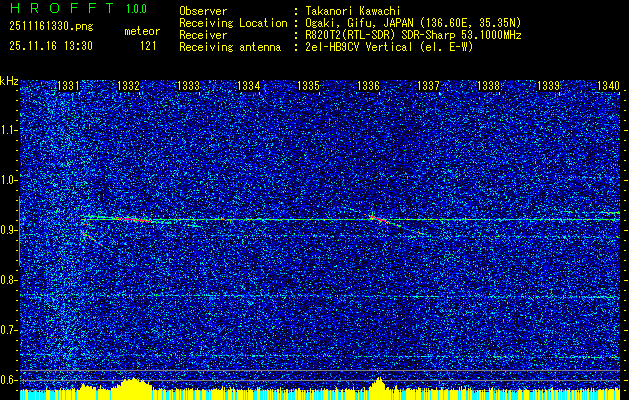The height and width of the screenshot is (400, 629).
Task: Click the 0.9 kHz axis label
Action: pyautogui.click(x=8, y=230)
